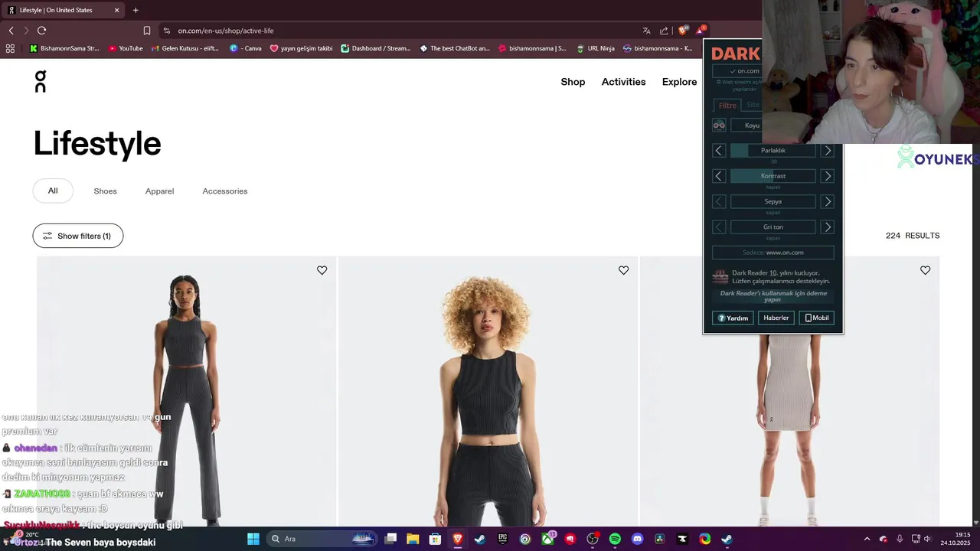Add first product to wishlist with heart
980x551 pixels.
(322, 270)
